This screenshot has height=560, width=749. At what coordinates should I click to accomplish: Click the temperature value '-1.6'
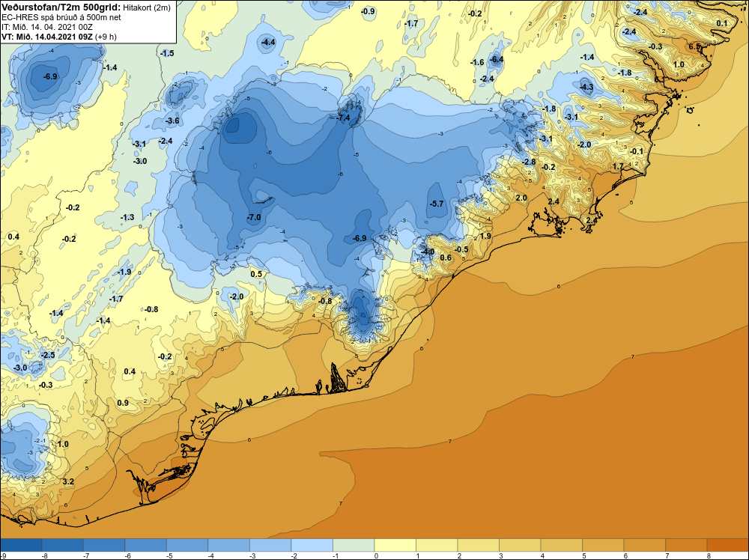477,63
